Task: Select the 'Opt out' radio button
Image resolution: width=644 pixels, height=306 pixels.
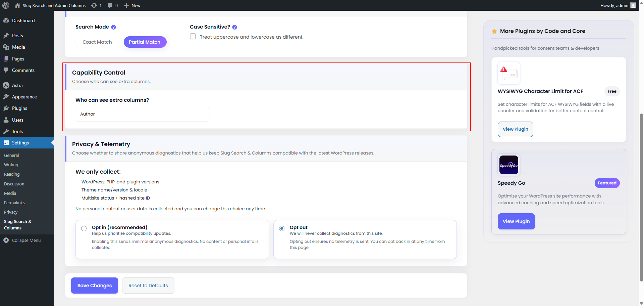Action: [x=282, y=228]
